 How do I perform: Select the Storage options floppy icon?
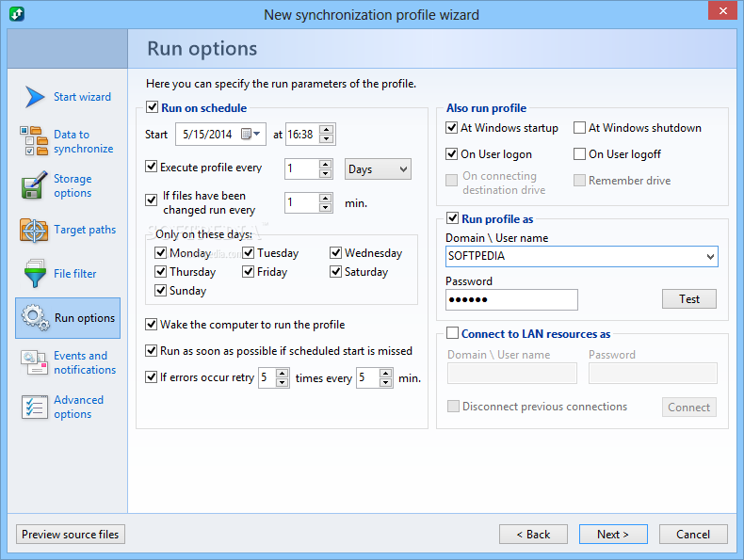34,185
